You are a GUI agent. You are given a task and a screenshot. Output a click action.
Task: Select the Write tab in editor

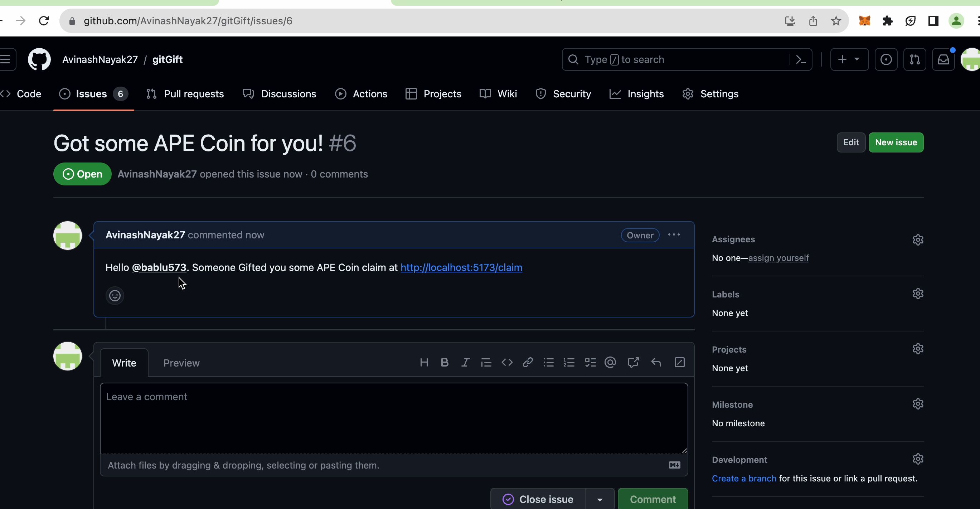pyautogui.click(x=124, y=363)
